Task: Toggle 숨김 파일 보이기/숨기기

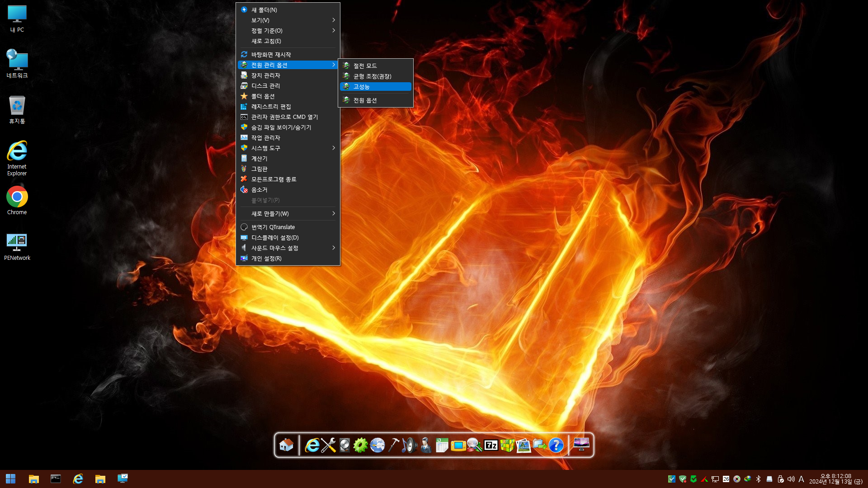Action: pos(288,127)
